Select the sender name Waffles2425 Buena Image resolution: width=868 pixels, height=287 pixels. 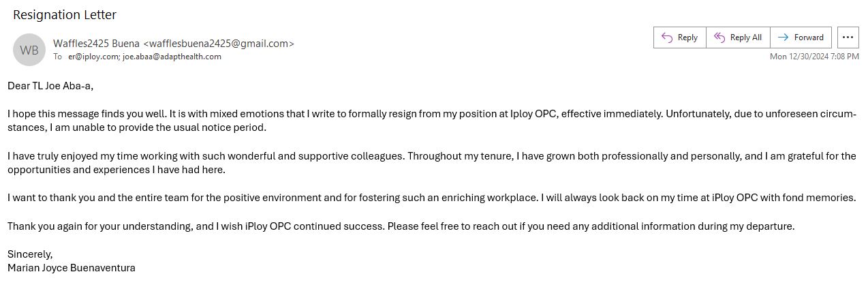tap(96, 44)
